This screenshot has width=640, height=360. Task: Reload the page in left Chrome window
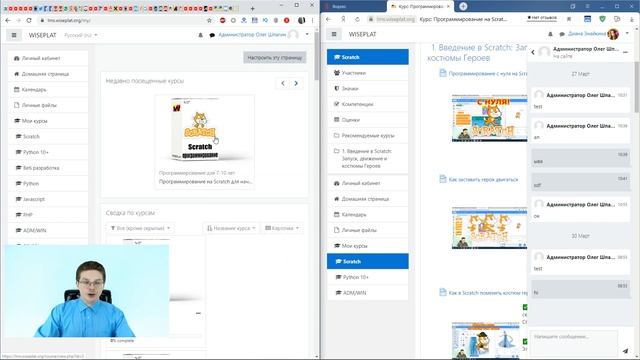tap(29, 20)
